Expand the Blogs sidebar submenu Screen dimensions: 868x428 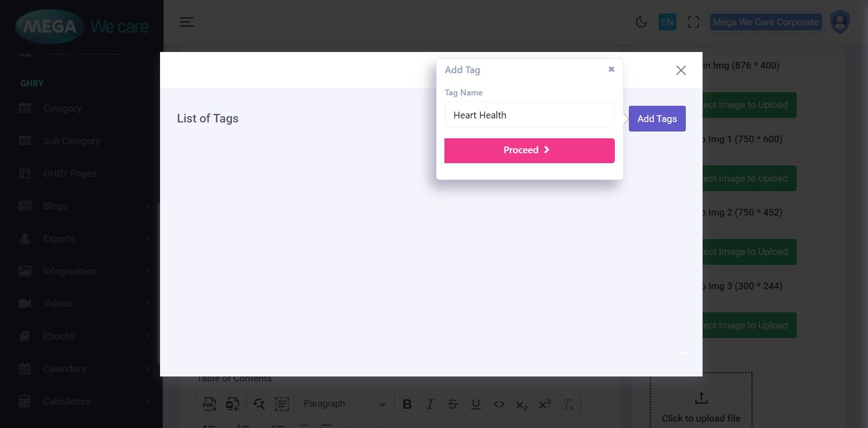point(84,206)
